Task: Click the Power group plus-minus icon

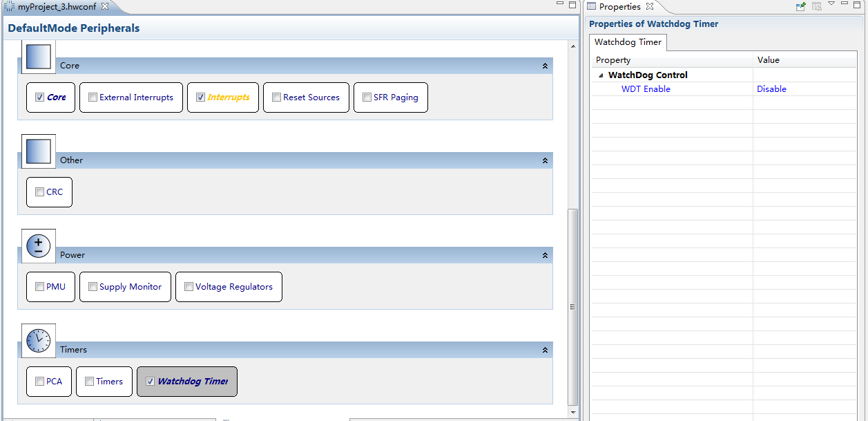Action: tap(39, 246)
